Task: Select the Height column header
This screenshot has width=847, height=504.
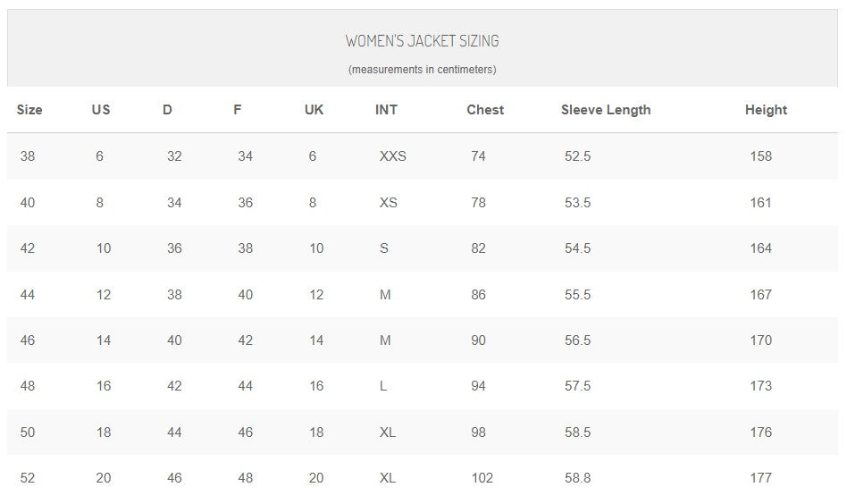Action: tap(766, 110)
